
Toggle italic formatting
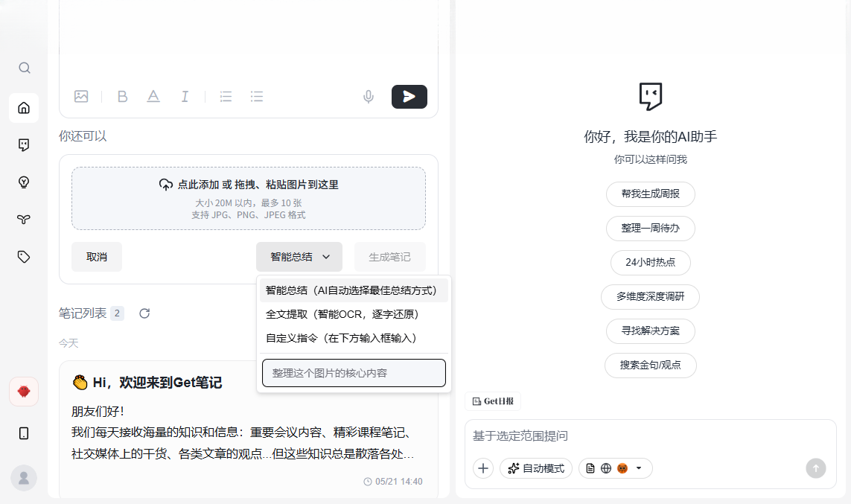click(185, 97)
